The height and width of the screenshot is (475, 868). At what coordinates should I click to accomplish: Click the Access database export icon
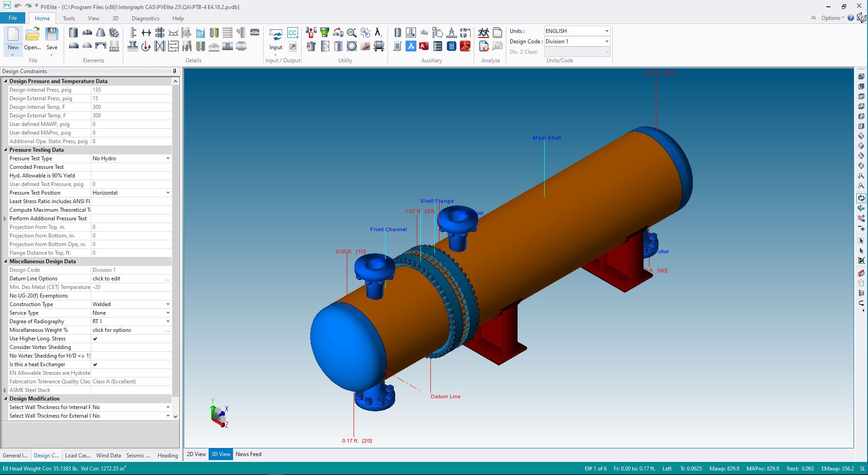(424, 46)
